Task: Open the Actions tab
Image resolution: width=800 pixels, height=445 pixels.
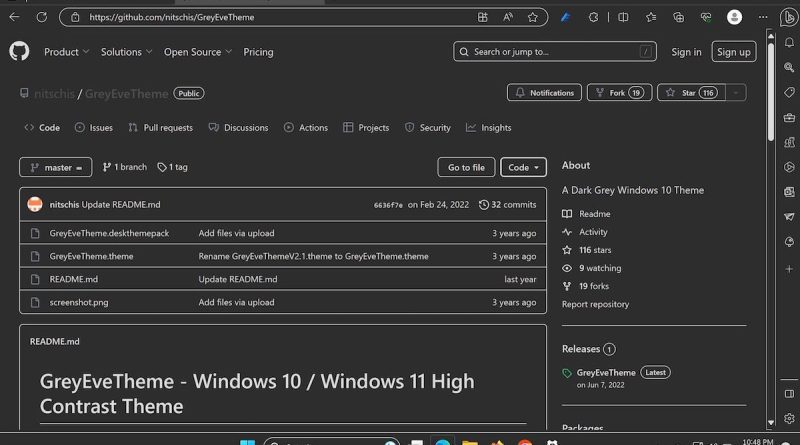Action: [x=306, y=128]
